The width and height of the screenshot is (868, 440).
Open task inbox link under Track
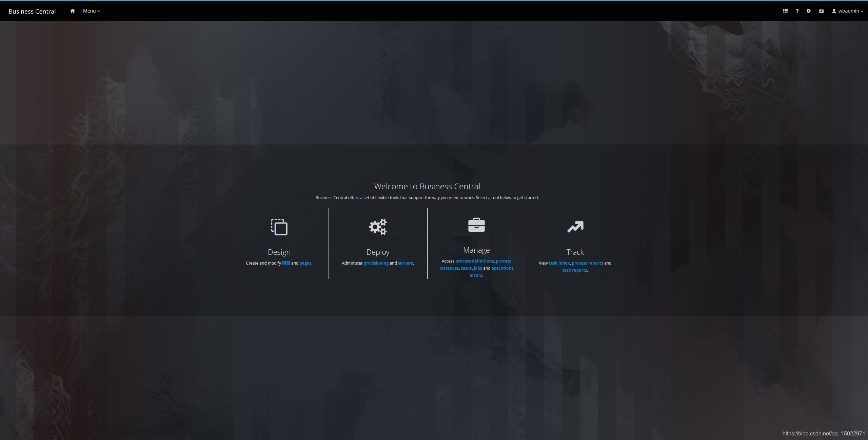[559, 263]
